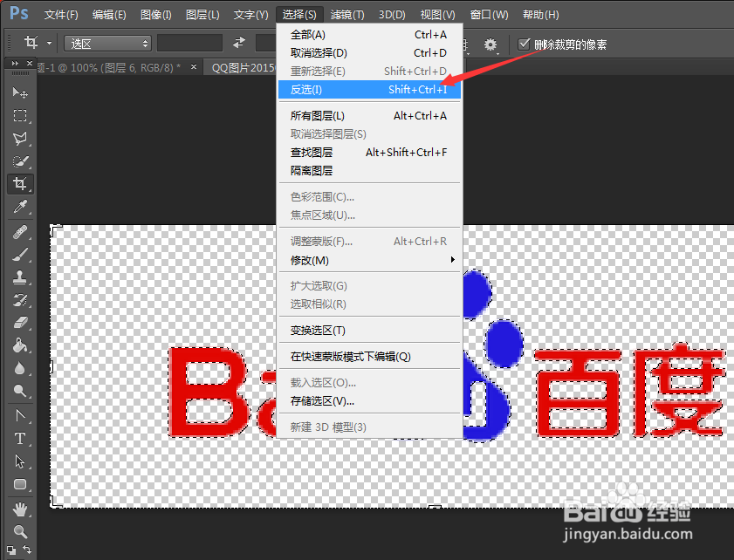Click the crop width input field

[189, 43]
